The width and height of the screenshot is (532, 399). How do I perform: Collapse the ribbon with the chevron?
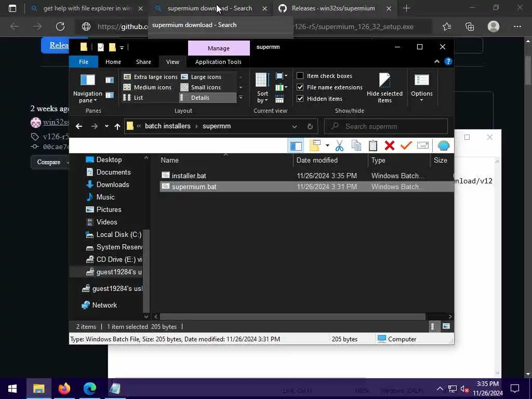[436, 61]
